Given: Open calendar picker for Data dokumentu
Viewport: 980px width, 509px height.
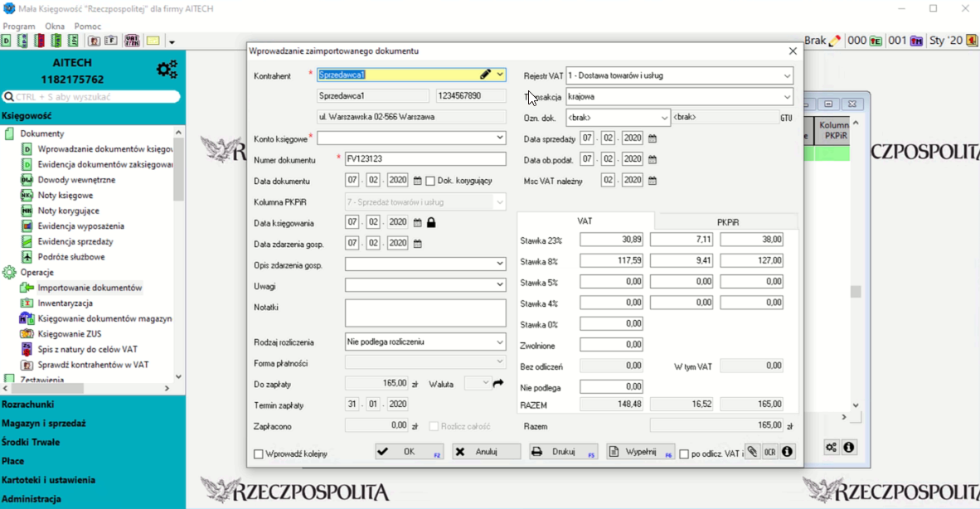Looking at the screenshot, I should (418, 181).
